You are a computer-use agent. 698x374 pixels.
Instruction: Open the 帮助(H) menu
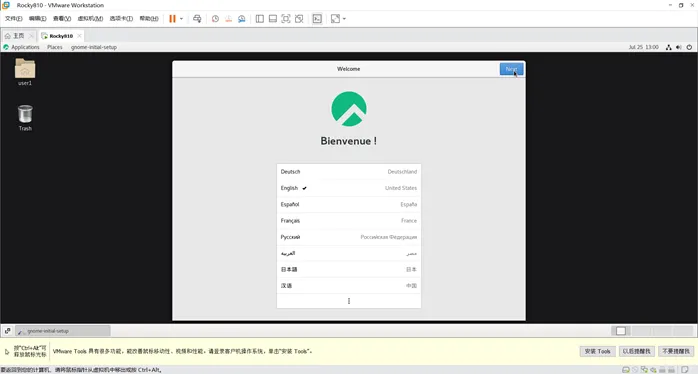coord(149,18)
